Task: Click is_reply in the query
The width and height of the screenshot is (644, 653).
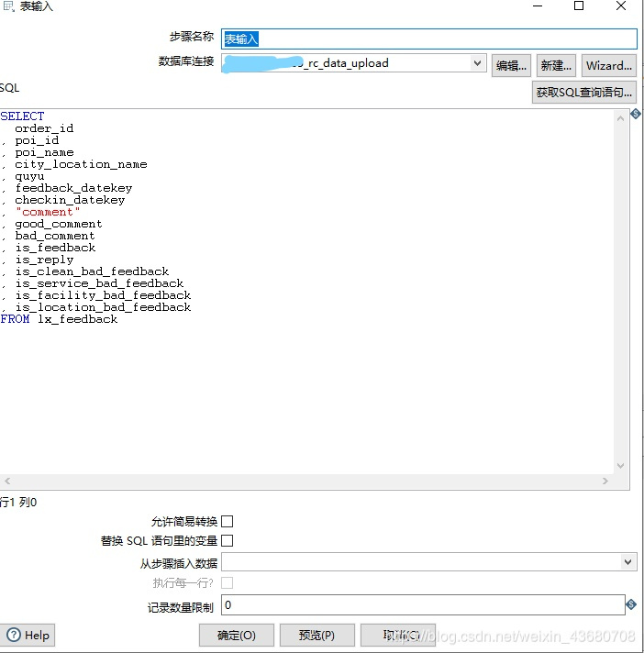Action: pyautogui.click(x=44, y=260)
